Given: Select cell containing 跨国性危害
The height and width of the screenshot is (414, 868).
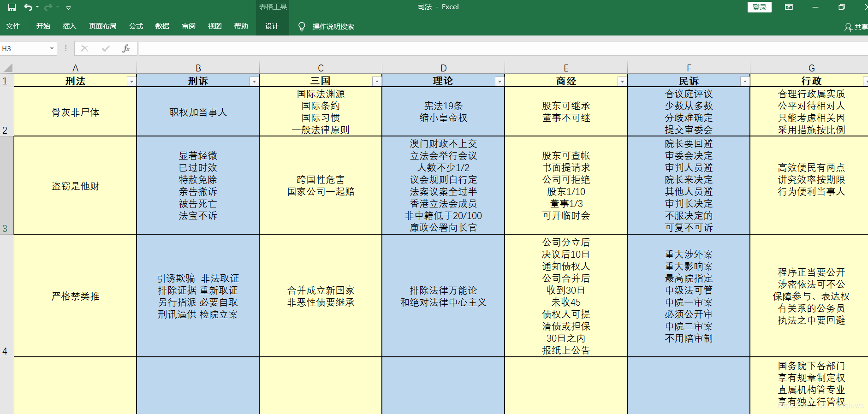Looking at the screenshot, I should tap(321, 185).
